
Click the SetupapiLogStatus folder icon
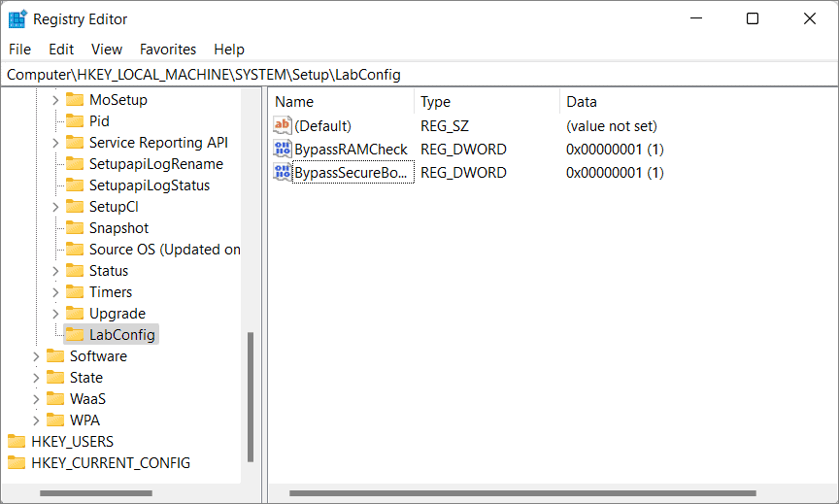(x=75, y=185)
